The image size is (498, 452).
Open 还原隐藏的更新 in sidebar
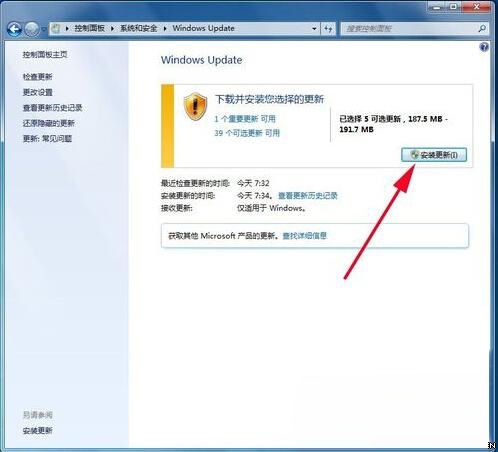coord(49,123)
